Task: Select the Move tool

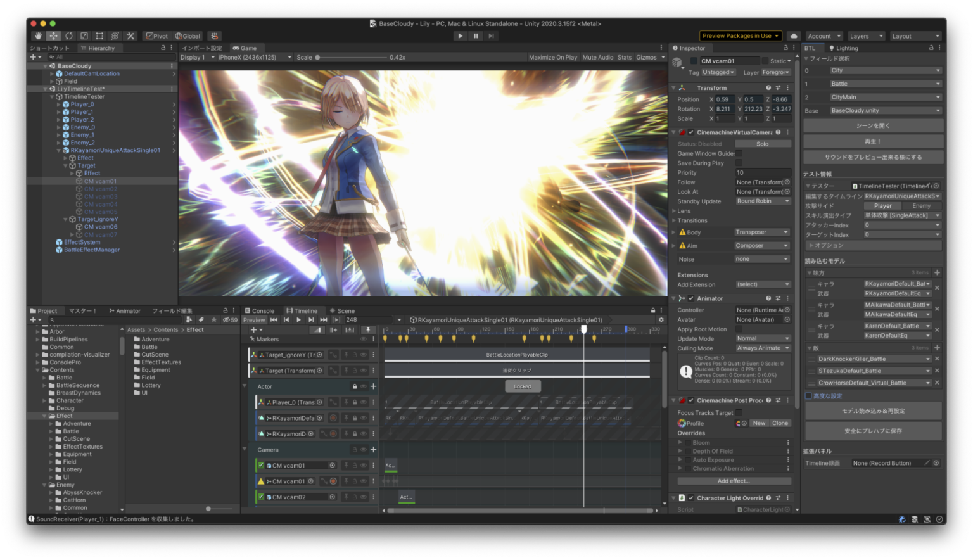Action: (53, 36)
